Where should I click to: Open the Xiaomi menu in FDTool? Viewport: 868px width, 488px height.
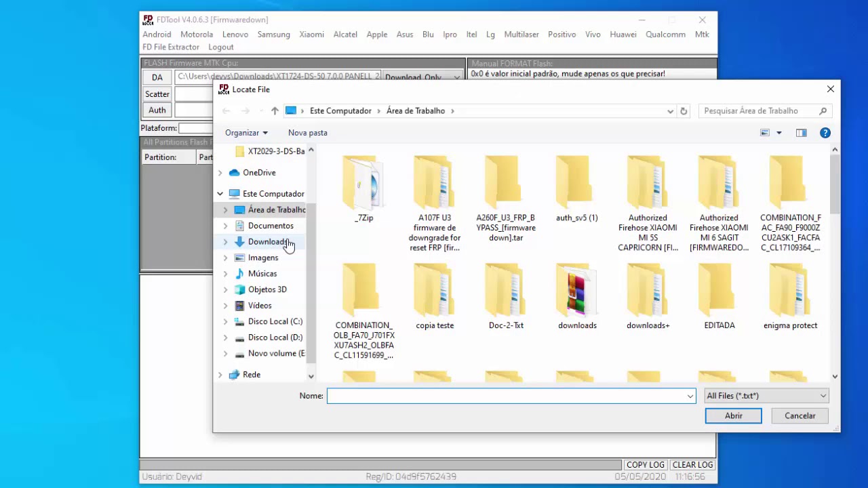coord(311,35)
